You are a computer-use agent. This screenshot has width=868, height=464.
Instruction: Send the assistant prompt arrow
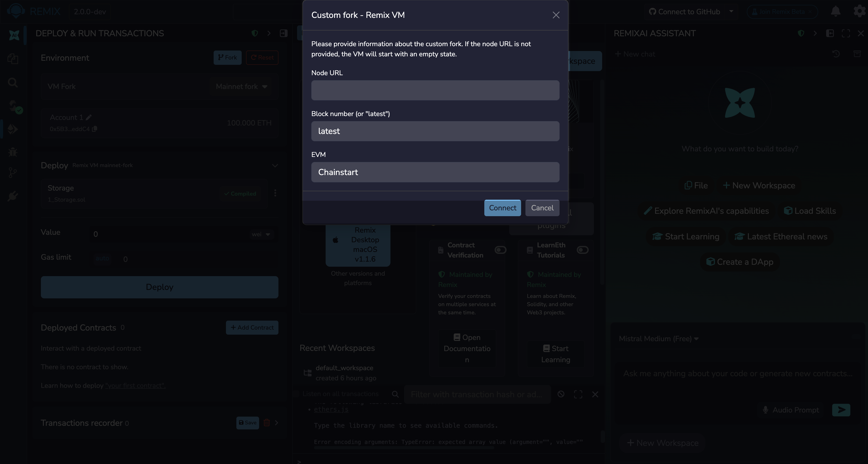coord(841,410)
